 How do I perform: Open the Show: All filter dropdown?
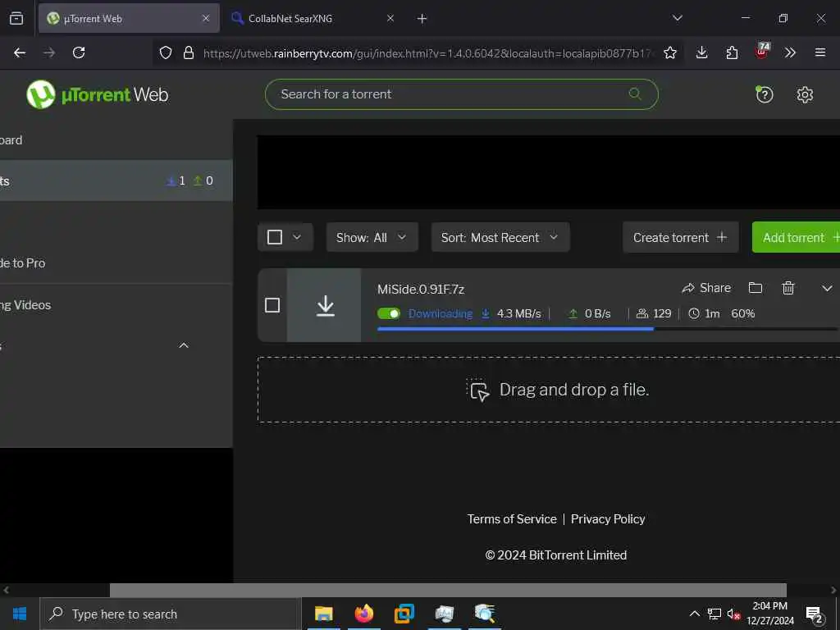(x=372, y=237)
